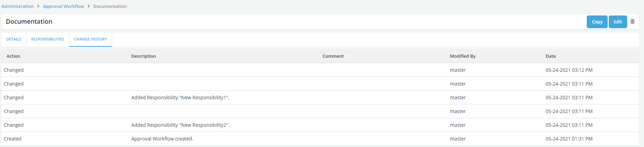This screenshot has height=147, width=644.
Task: Open the Responsibilities tab
Action: [x=48, y=39]
